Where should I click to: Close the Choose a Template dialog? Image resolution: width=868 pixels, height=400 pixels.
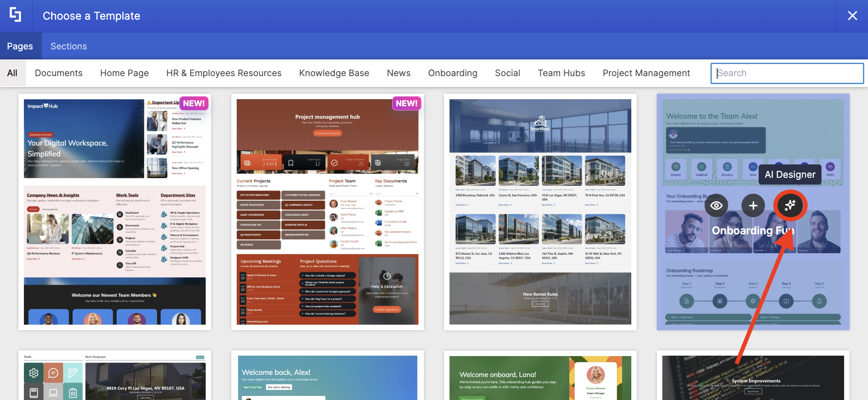tap(852, 16)
